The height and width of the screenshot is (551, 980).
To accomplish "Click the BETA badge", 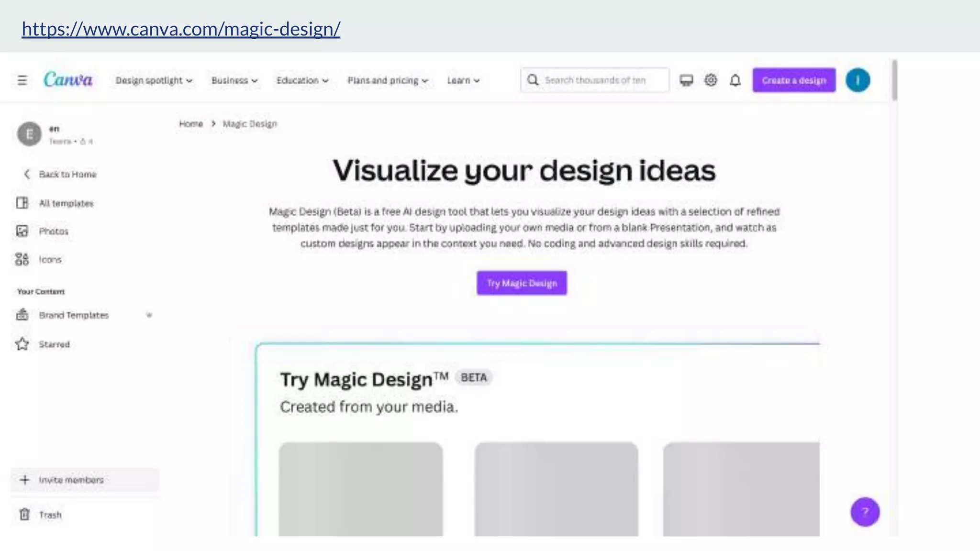I will point(474,377).
